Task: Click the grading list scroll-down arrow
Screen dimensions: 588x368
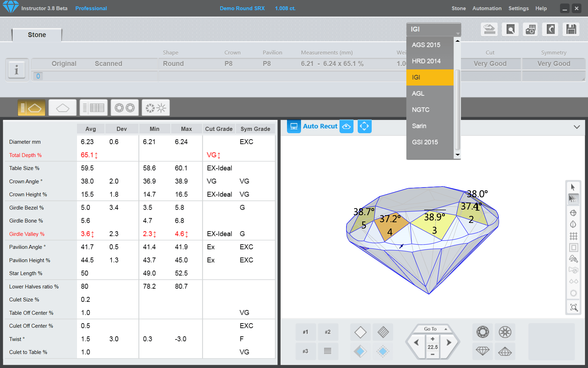Action: [457, 155]
